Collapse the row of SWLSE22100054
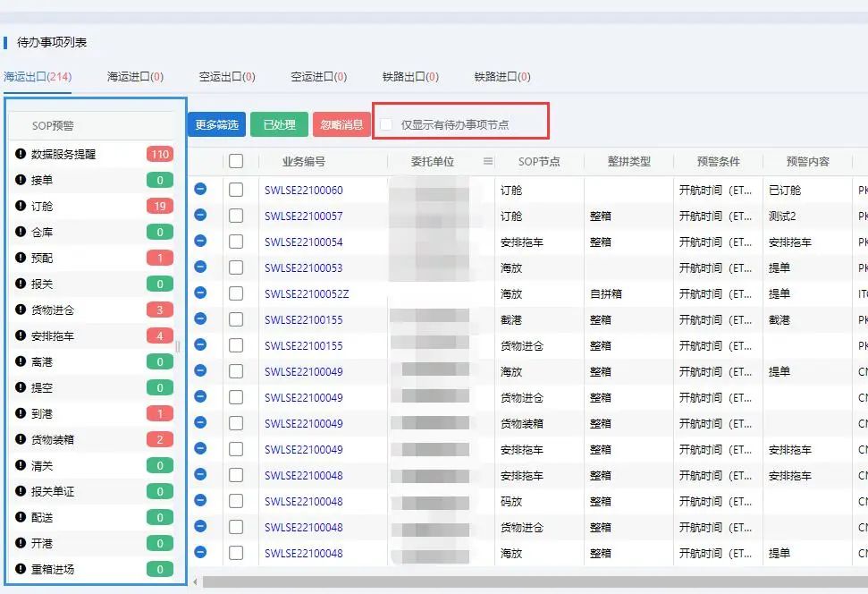The image size is (868, 594). 200,242
